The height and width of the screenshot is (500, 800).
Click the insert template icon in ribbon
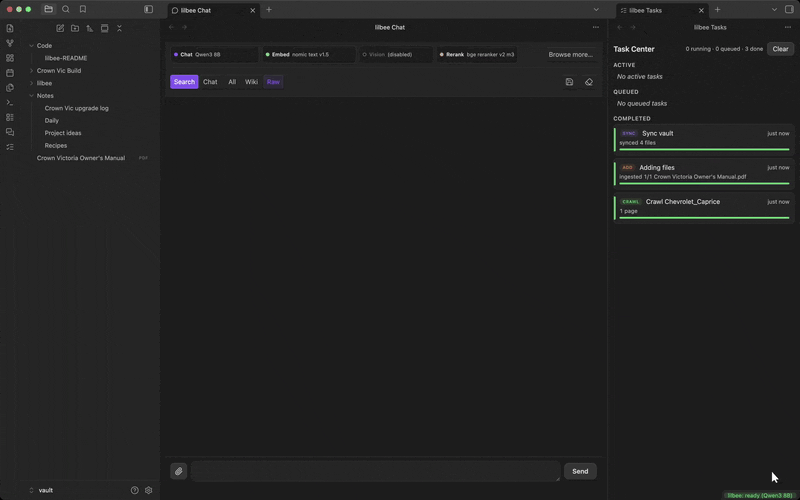tap(10, 88)
